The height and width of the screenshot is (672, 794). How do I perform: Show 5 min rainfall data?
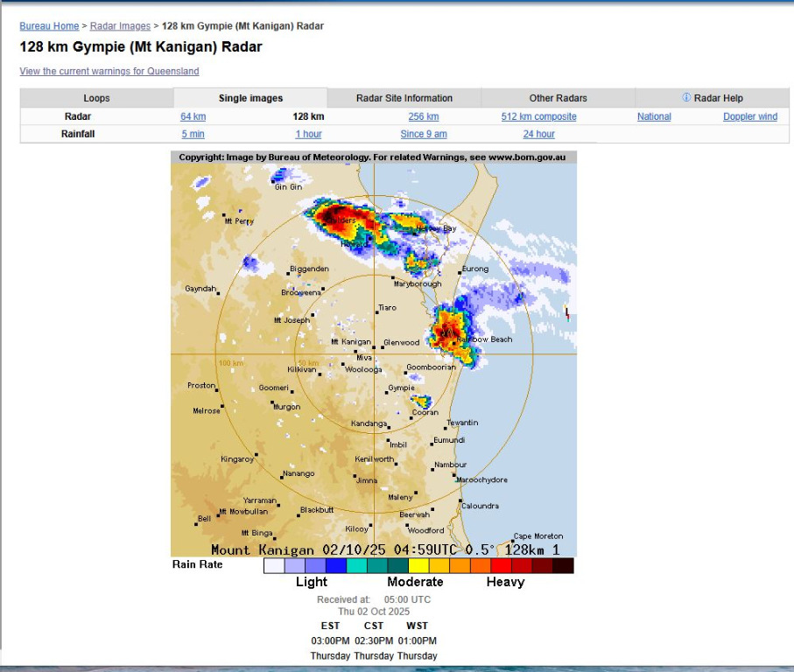click(x=193, y=134)
